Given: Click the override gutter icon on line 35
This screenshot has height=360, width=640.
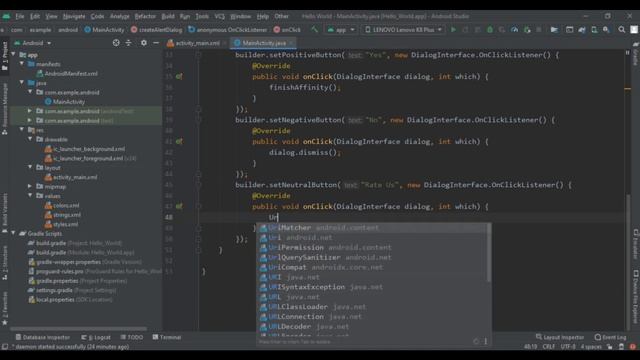Looking at the screenshot, I should coord(179,76).
